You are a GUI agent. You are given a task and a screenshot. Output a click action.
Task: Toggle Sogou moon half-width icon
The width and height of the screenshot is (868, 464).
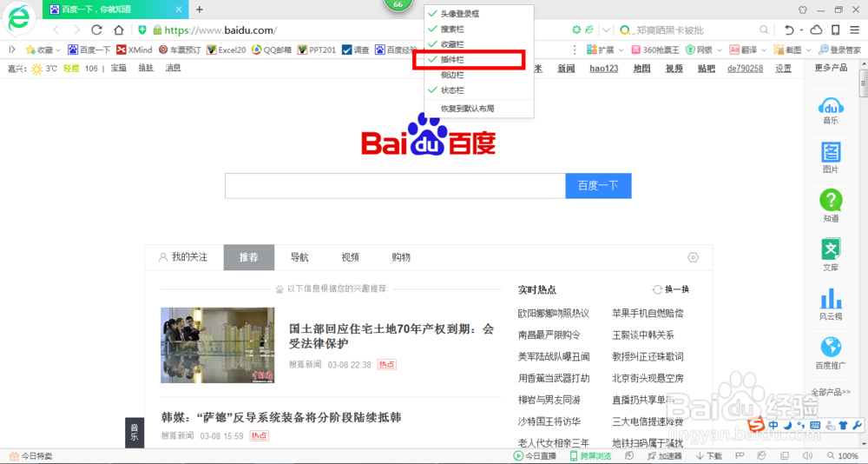(x=787, y=425)
